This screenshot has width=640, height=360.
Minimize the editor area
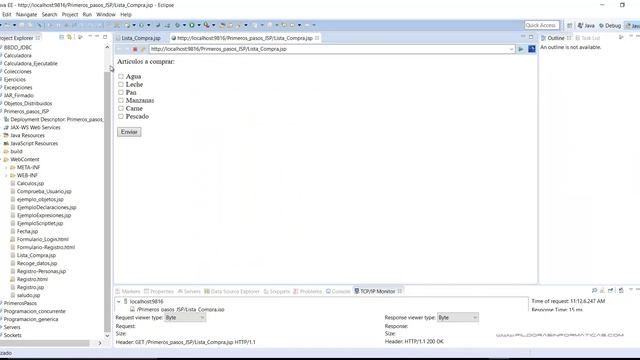523,37
